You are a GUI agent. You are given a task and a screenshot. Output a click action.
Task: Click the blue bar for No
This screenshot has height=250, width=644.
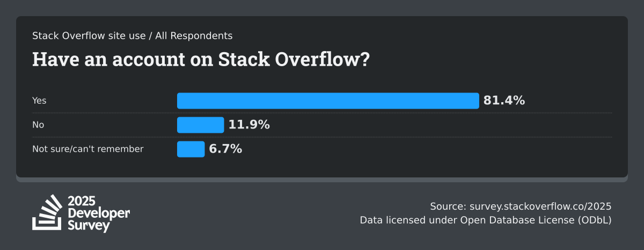point(200,125)
